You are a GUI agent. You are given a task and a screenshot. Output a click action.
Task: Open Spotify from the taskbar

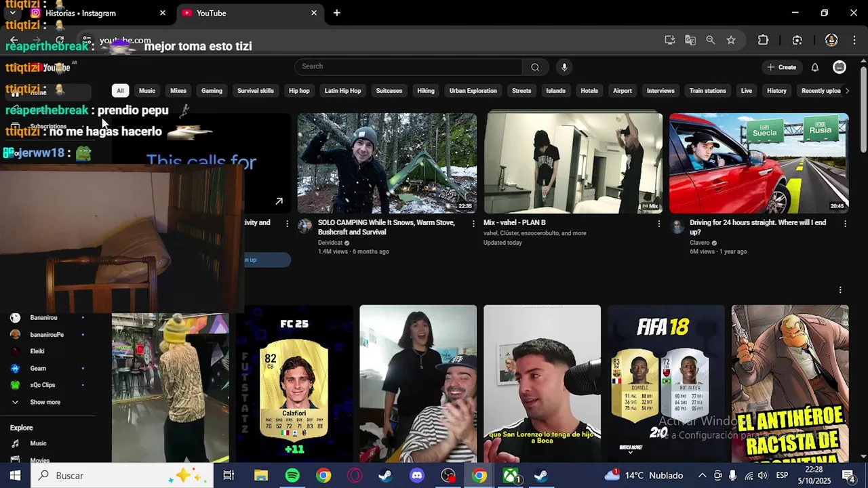[292, 476]
